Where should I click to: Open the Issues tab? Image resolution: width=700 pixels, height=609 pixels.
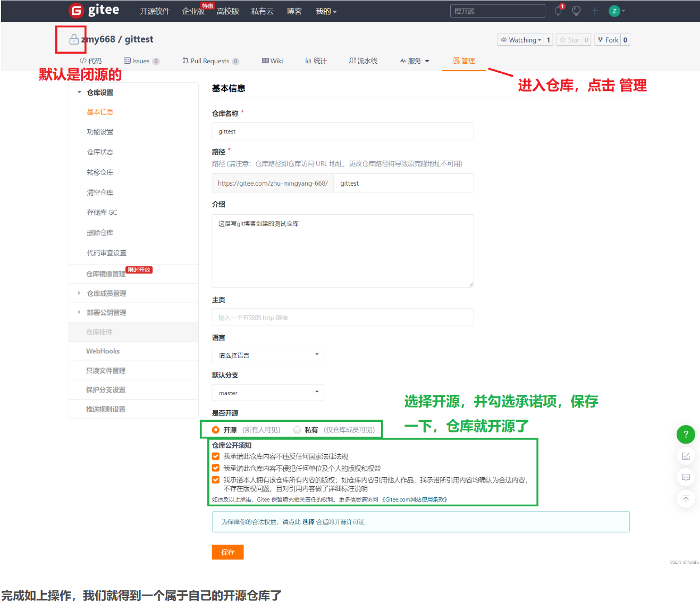coord(141,61)
